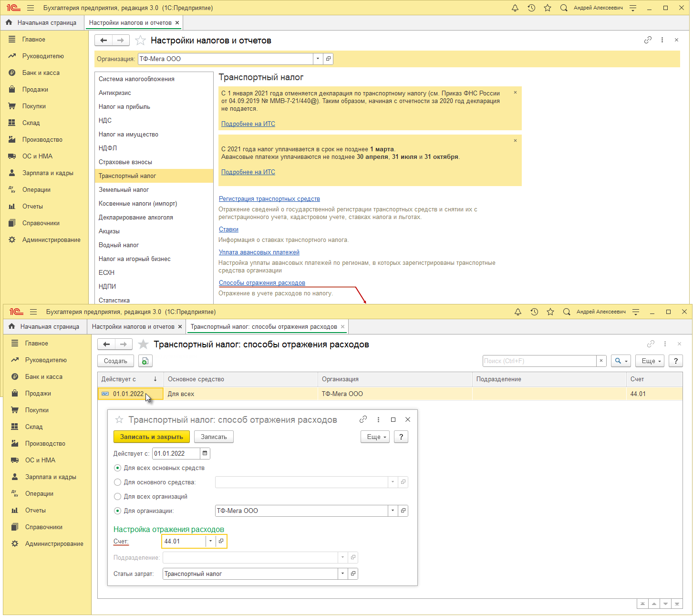Expand organization dropdown in dialog
The image size is (693, 616).
393,511
